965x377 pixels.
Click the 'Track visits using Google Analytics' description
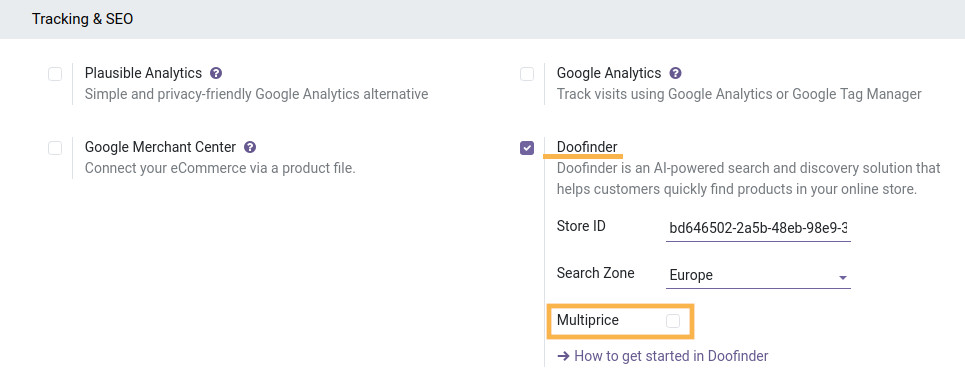tap(739, 94)
